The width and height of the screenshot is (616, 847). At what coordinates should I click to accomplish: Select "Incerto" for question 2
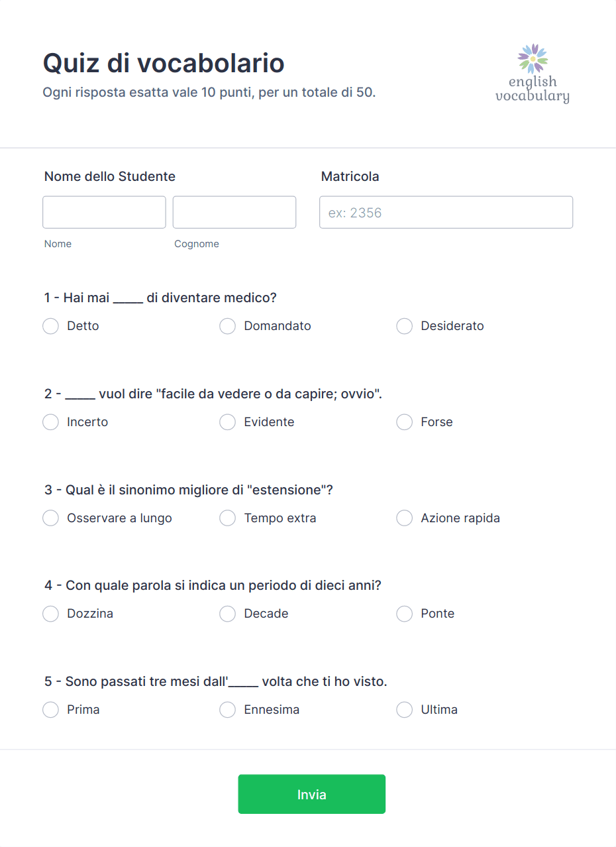click(x=50, y=422)
